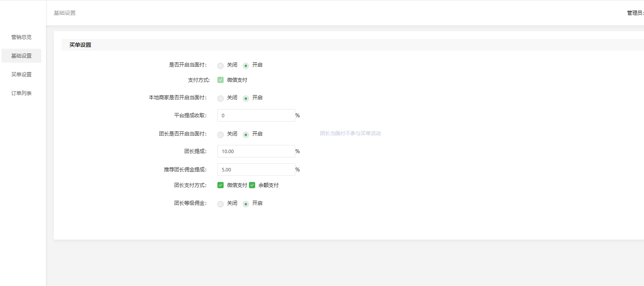Click the 推荐团长佣金提成 input field
The height and width of the screenshot is (286, 644).
tap(256, 169)
